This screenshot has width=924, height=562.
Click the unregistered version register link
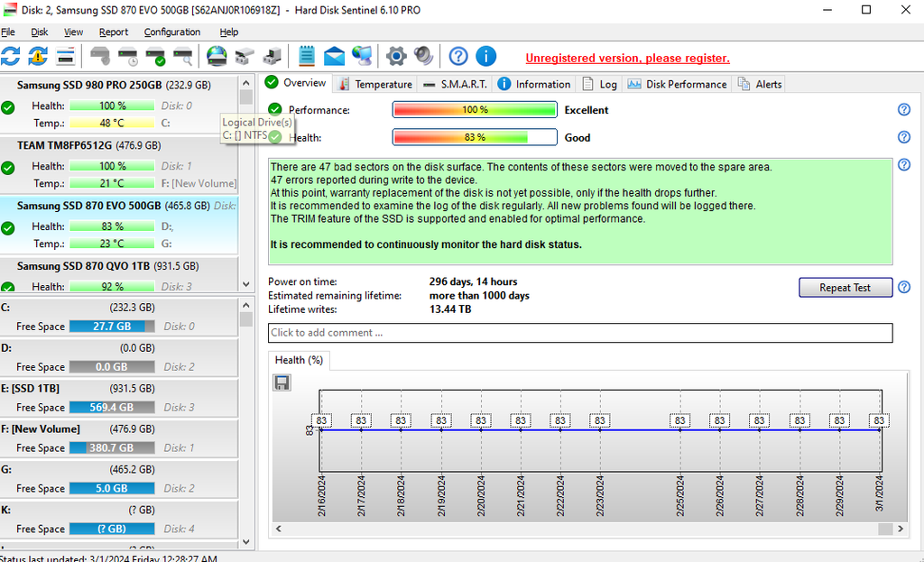pyautogui.click(x=627, y=58)
